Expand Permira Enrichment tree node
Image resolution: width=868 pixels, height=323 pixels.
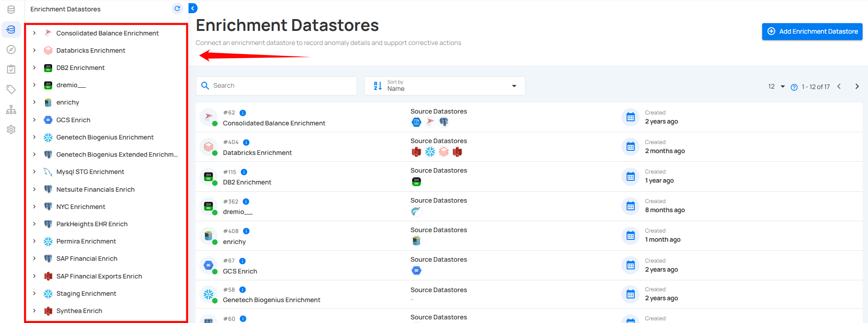[34, 241]
